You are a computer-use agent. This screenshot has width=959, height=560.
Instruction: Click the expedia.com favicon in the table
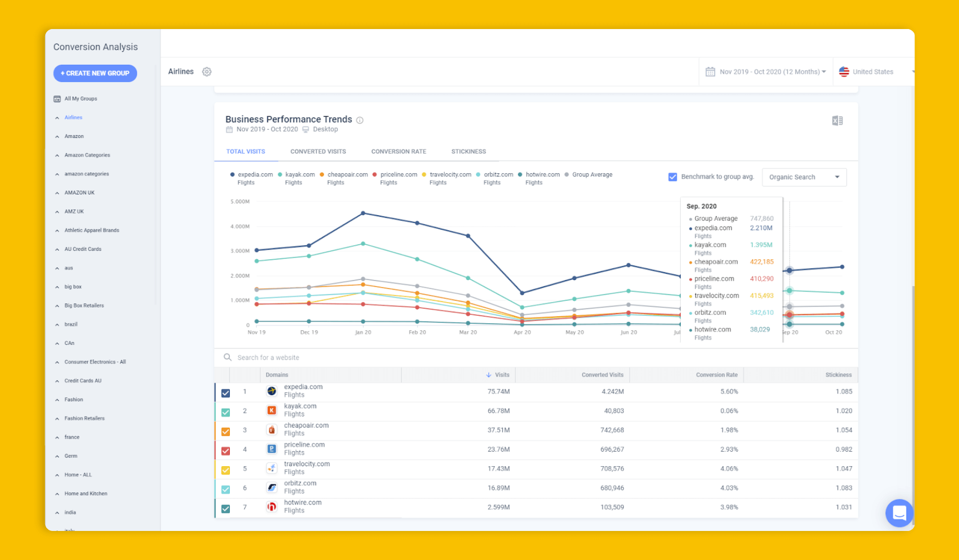pyautogui.click(x=271, y=391)
